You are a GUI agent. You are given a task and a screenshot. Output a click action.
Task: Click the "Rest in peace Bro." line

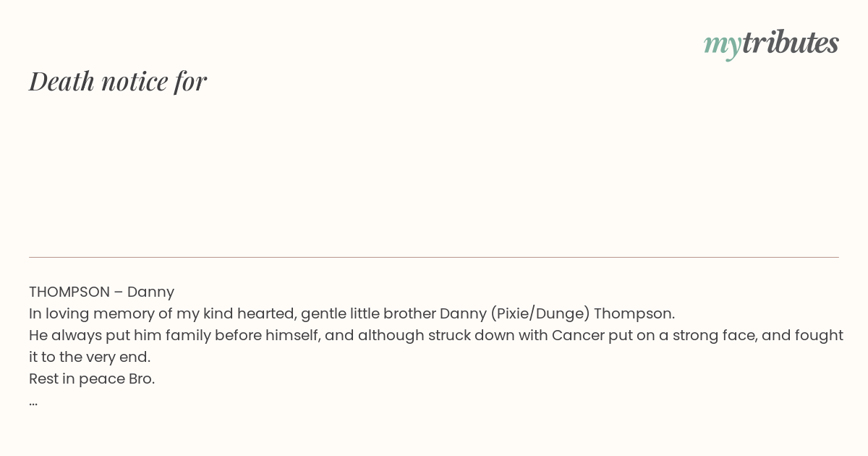click(92, 379)
